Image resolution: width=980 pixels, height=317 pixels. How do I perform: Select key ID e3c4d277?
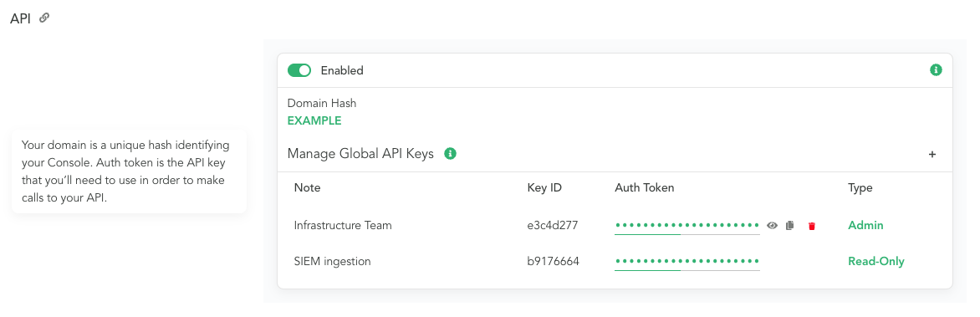pyautogui.click(x=553, y=225)
